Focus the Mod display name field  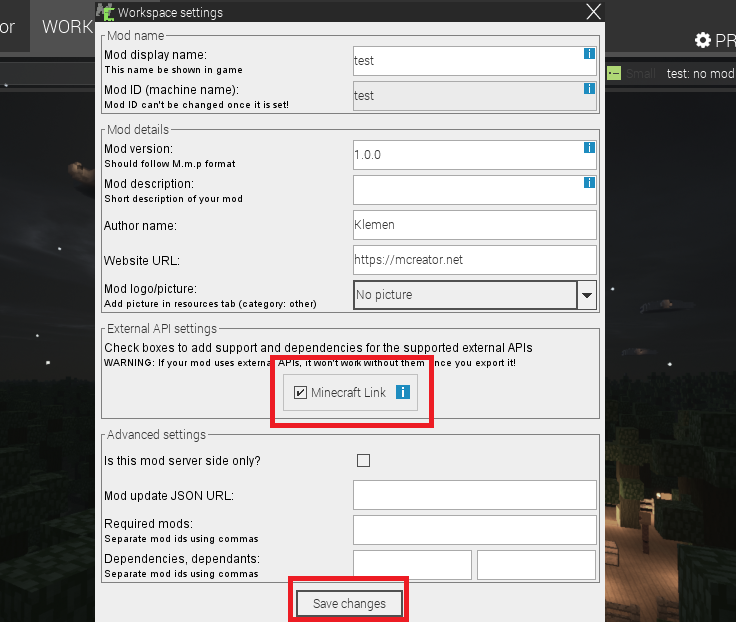pyautogui.click(x=475, y=61)
